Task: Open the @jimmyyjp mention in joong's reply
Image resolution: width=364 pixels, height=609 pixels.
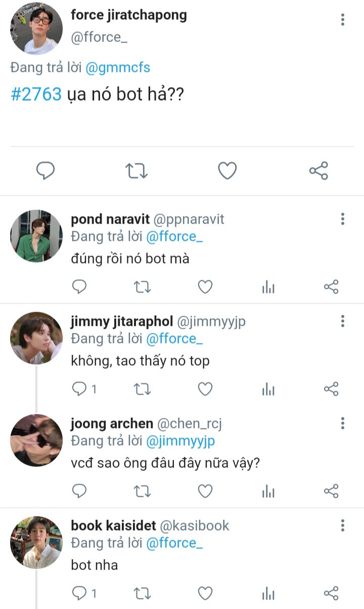Action: point(180,441)
